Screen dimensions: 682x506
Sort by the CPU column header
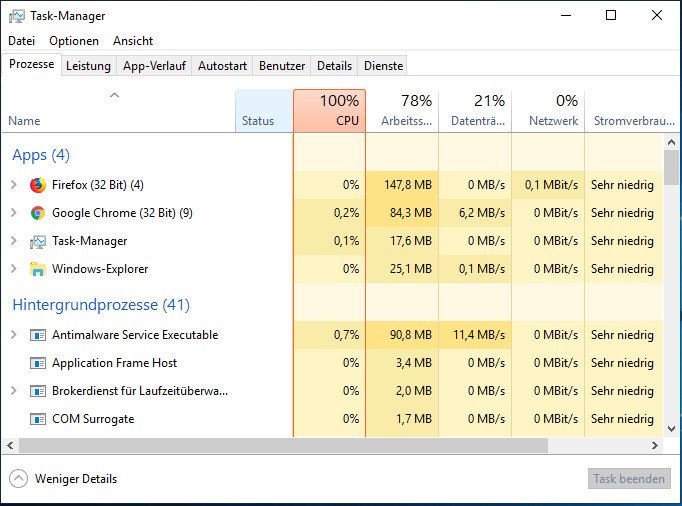click(x=329, y=111)
